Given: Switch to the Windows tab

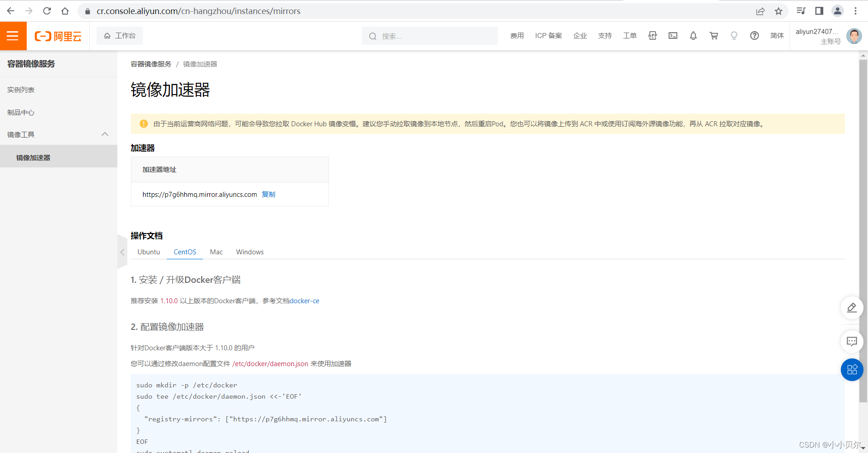Looking at the screenshot, I should (250, 252).
